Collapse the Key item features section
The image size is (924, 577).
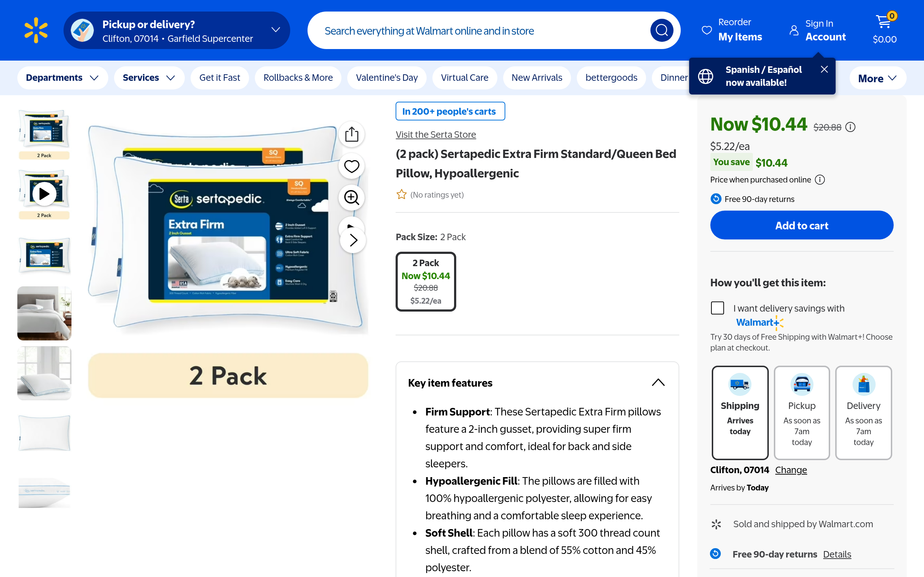(x=658, y=382)
